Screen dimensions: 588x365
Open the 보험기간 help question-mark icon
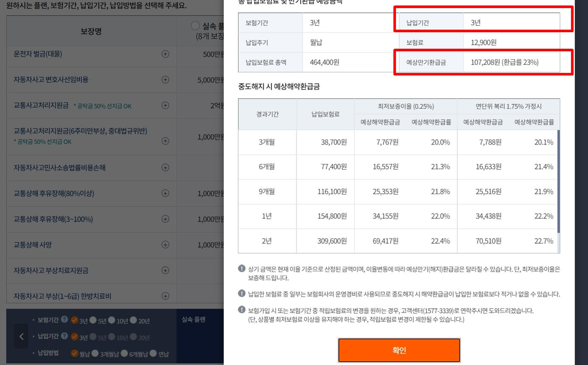(x=64, y=320)
